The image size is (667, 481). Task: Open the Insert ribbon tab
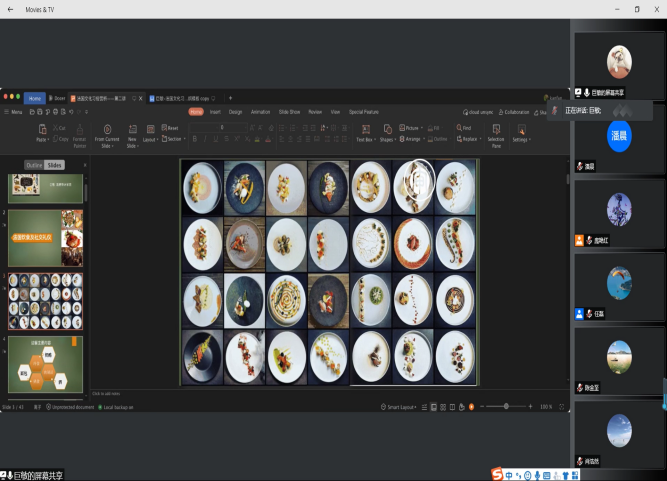pos(215,112)
